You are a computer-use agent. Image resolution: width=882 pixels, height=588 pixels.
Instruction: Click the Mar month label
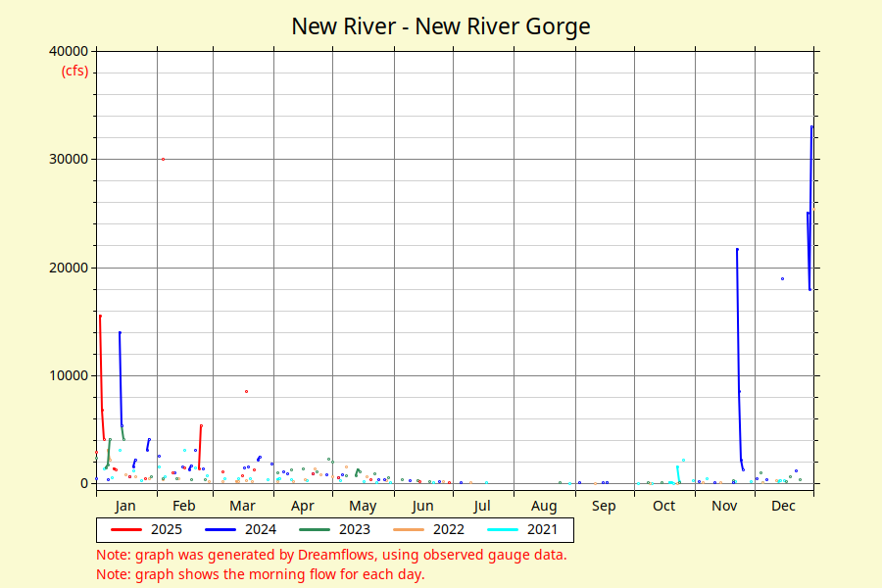242,506
